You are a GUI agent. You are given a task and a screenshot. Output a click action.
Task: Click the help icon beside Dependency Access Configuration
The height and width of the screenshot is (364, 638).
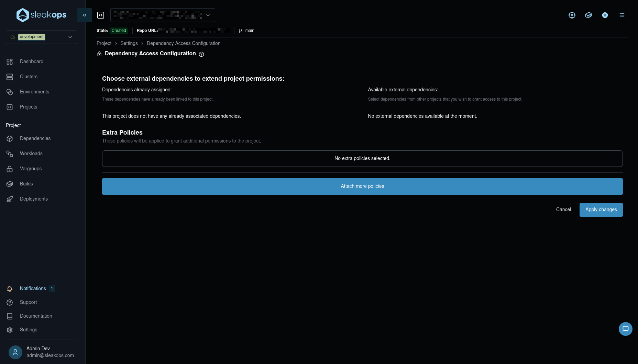click(x=201, y=54)
